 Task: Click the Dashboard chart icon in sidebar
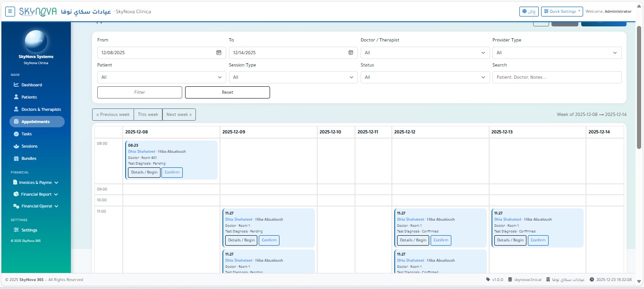(x=16, y=85)
